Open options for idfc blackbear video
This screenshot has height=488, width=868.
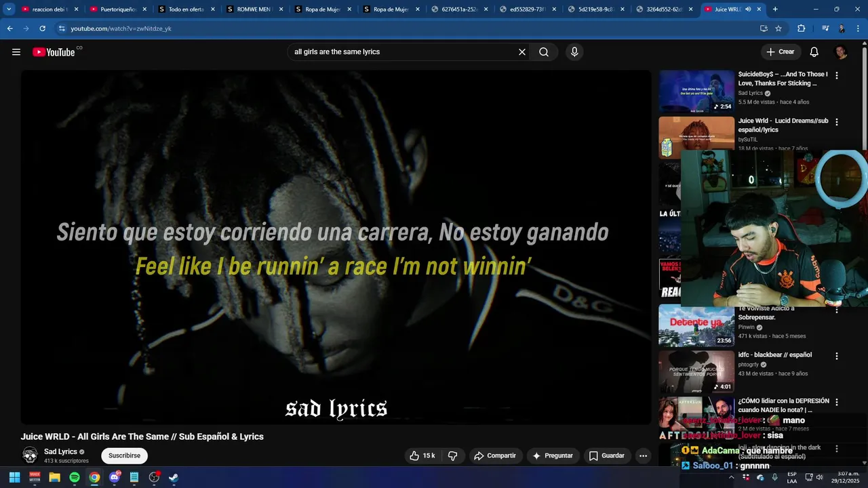(837, 356)
